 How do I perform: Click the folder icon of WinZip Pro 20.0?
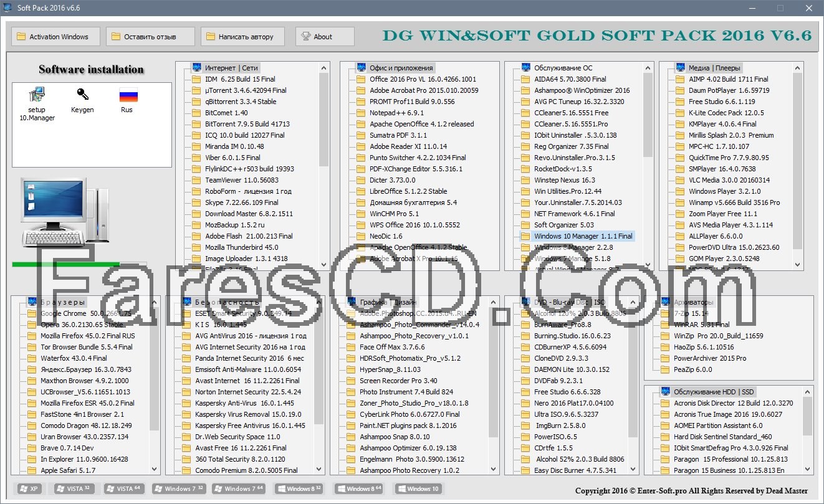point(665,336)
